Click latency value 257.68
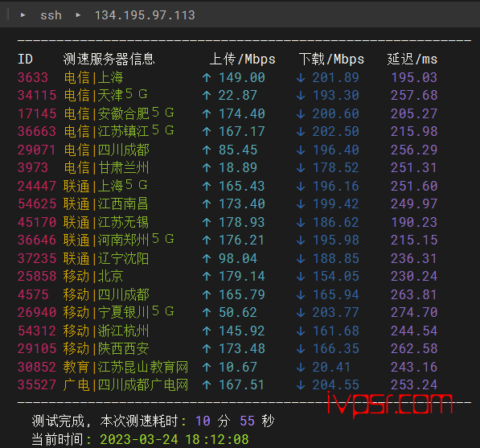The height and width of the screenshot is (448, 480). pyautogui.click(x=414, y=95)
